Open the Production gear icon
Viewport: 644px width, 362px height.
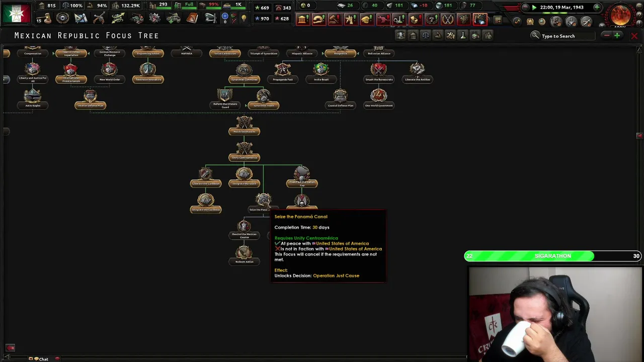pos(154,19)
